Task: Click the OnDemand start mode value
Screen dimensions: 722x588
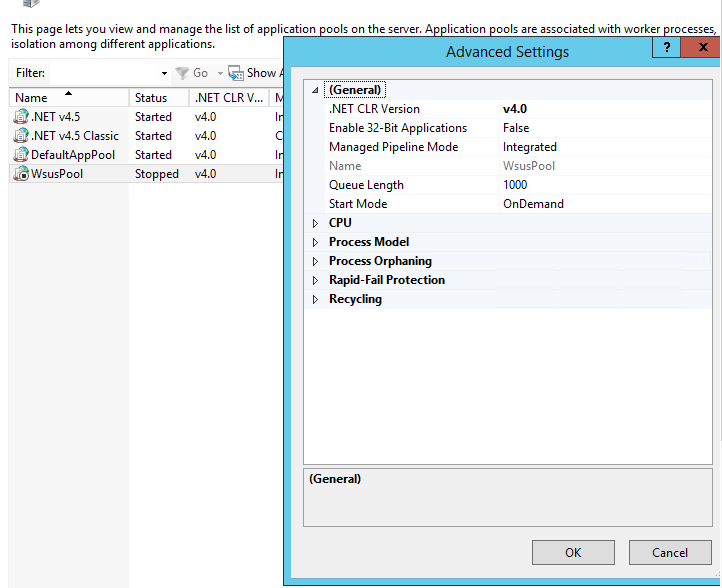Action: click(533, 204)
